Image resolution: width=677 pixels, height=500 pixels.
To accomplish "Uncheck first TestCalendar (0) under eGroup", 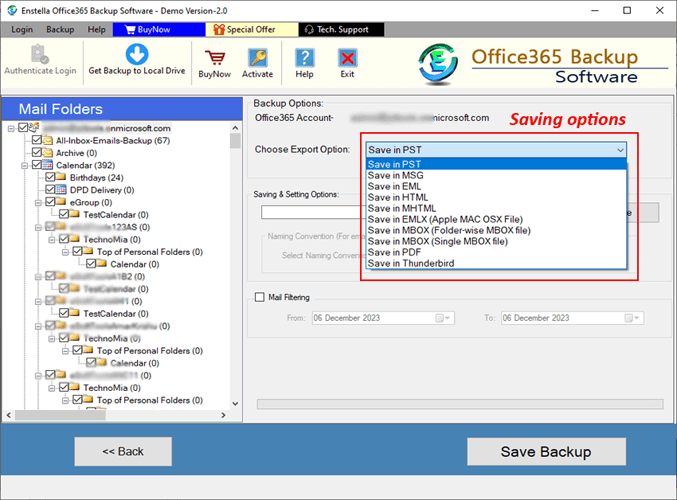I will point(64,214).
